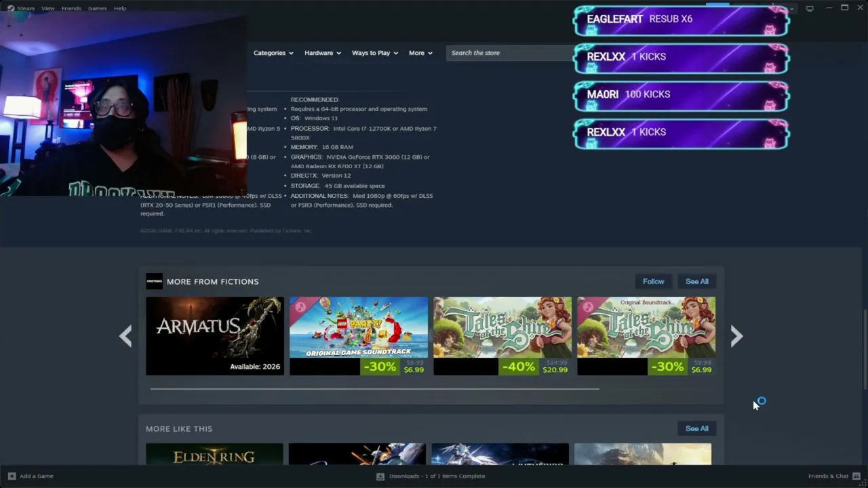Click the Fictions publisher logo icon
This screenshot has width=868, height=488.
(154, 281)
